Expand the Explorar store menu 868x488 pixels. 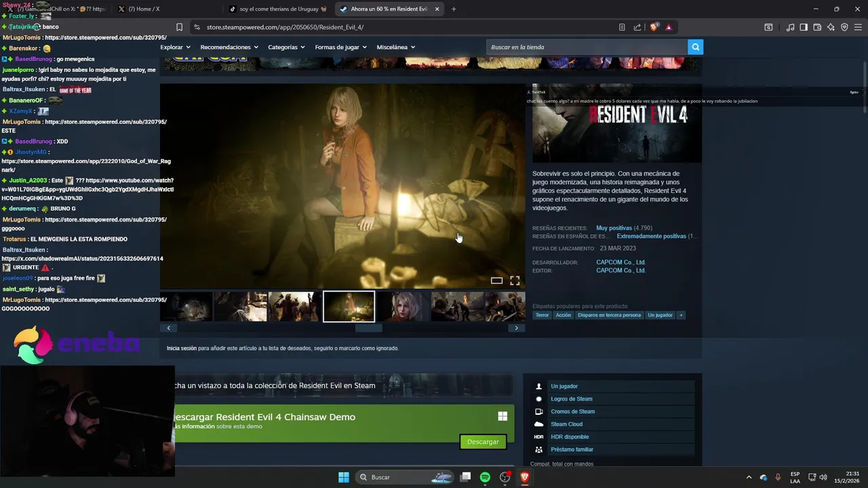click(176, 47)
